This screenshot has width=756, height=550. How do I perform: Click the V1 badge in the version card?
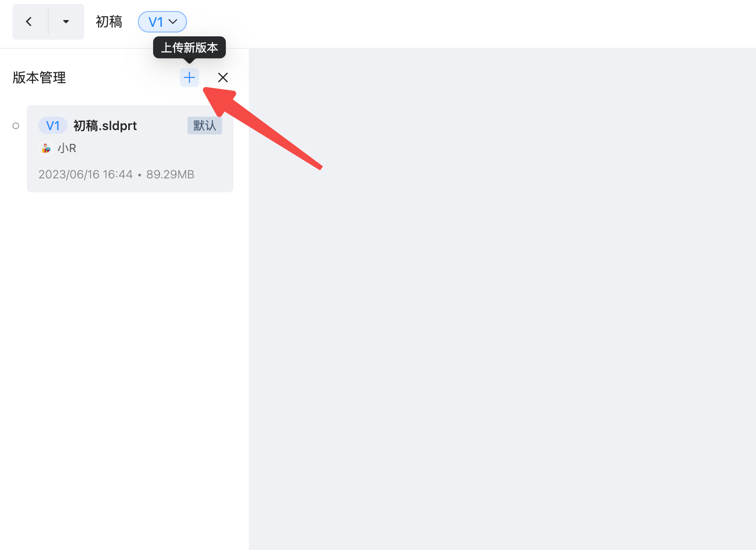[53, 126]
